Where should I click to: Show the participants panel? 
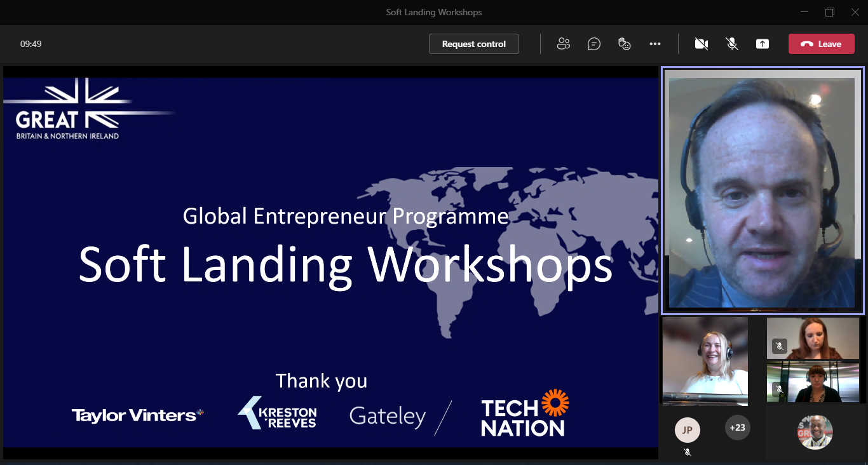point(563,44)
